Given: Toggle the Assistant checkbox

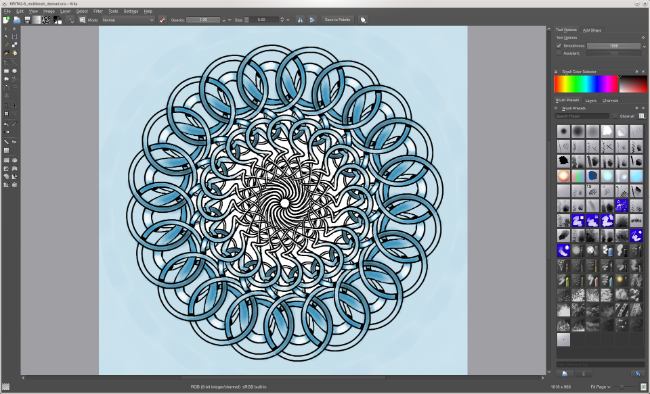Looking at the screenshot, I should [559, 53].
